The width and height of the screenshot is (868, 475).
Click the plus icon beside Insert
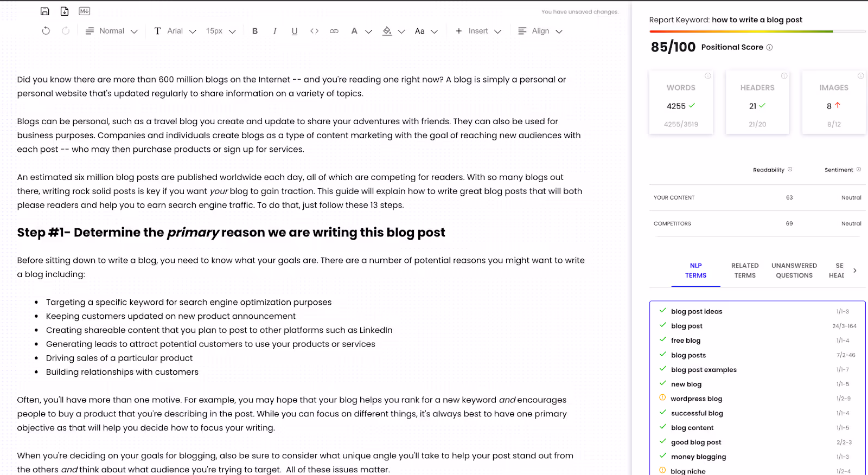[459, 31]
